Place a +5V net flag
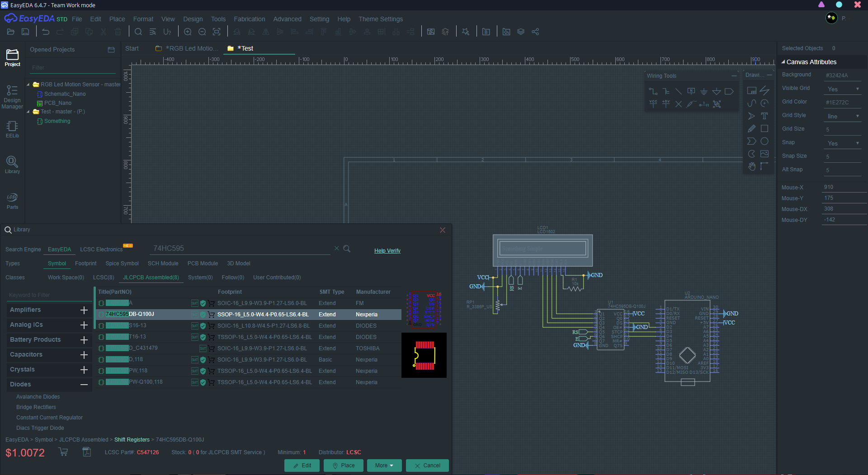Image resolution: width=868 pixels, height=475 pixels. 666,104
